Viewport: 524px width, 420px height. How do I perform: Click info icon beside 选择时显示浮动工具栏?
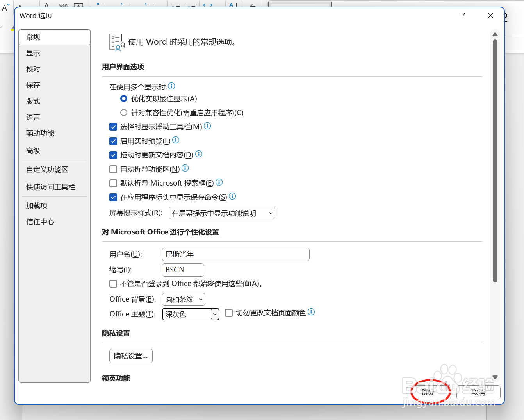[x=207, y=126]
